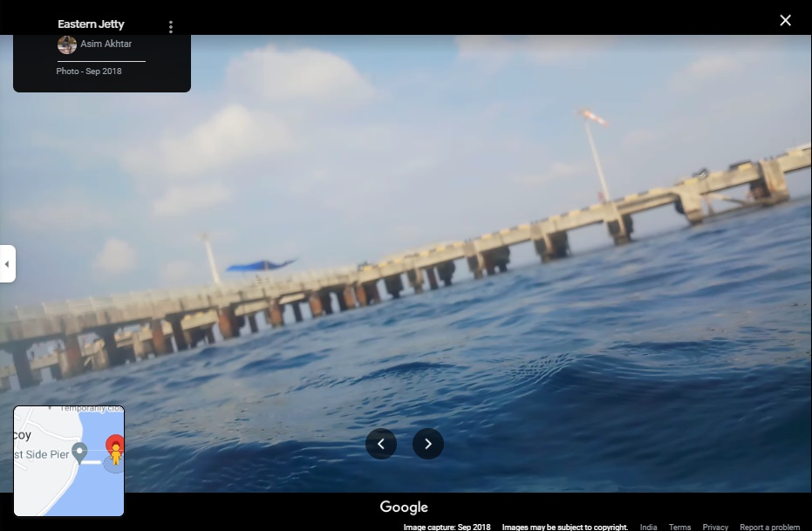
Task: Click Report a problem
Action: coord(769,527)
